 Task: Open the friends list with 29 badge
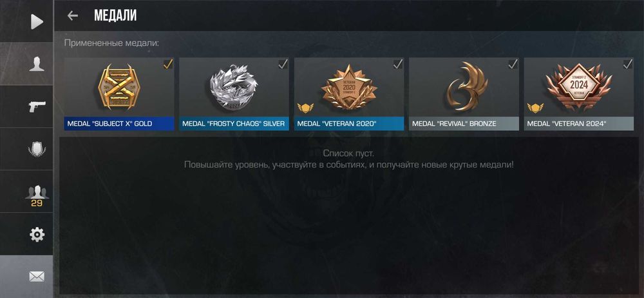[x=37, y=196]
